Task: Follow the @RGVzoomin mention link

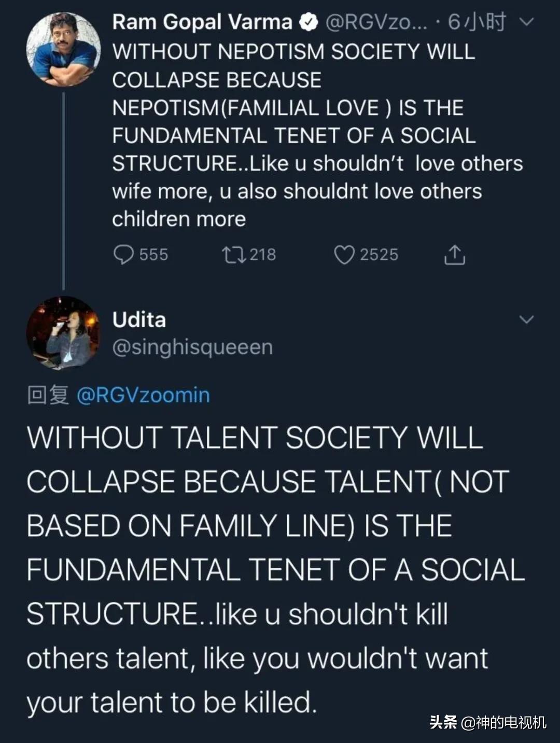Action: pos(143,395)
